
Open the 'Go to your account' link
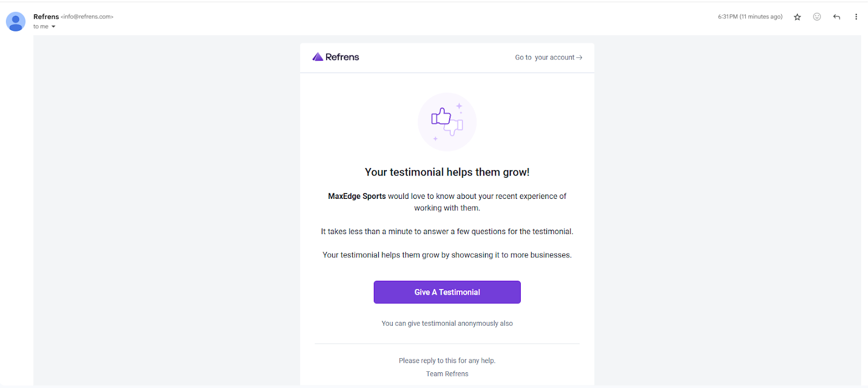coord(548,57)
